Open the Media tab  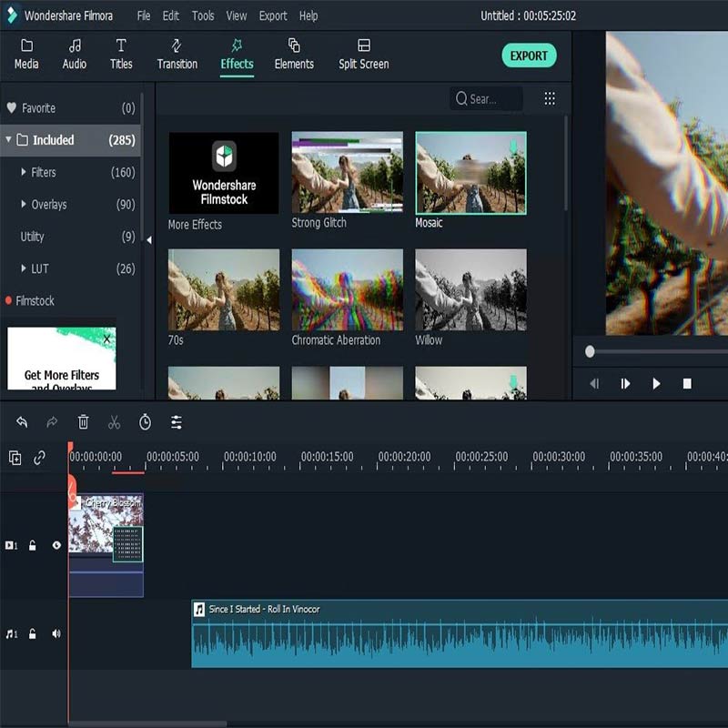26,55
